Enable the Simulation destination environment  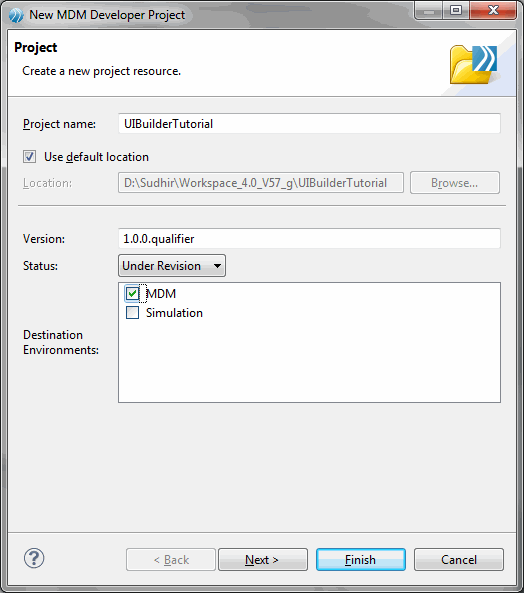pos(132,313)
